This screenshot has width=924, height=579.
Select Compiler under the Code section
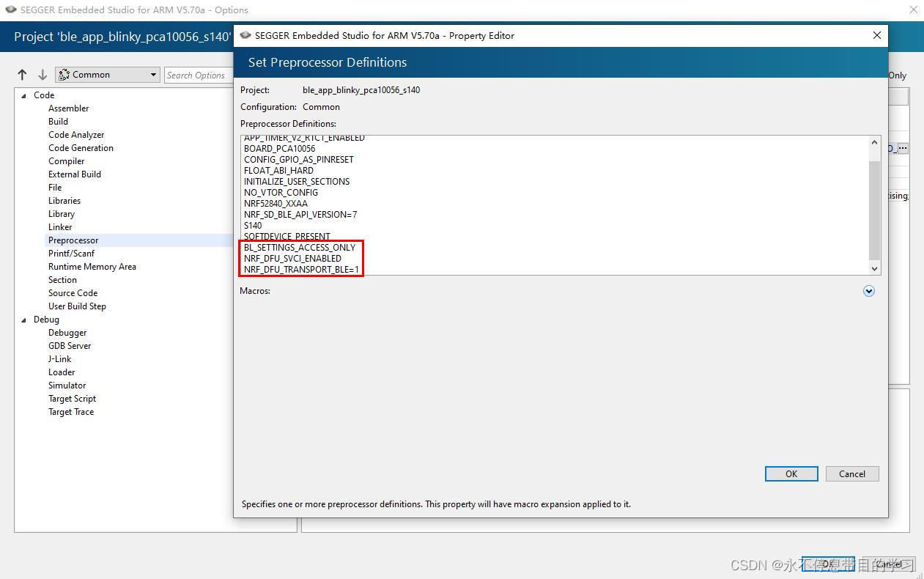tap(66, 161)
